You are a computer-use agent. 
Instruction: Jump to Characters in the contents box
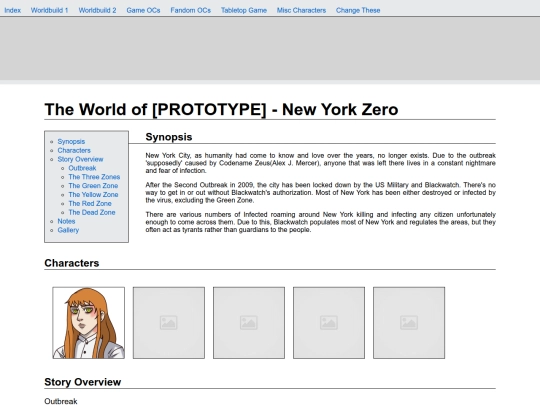(74, 150)
